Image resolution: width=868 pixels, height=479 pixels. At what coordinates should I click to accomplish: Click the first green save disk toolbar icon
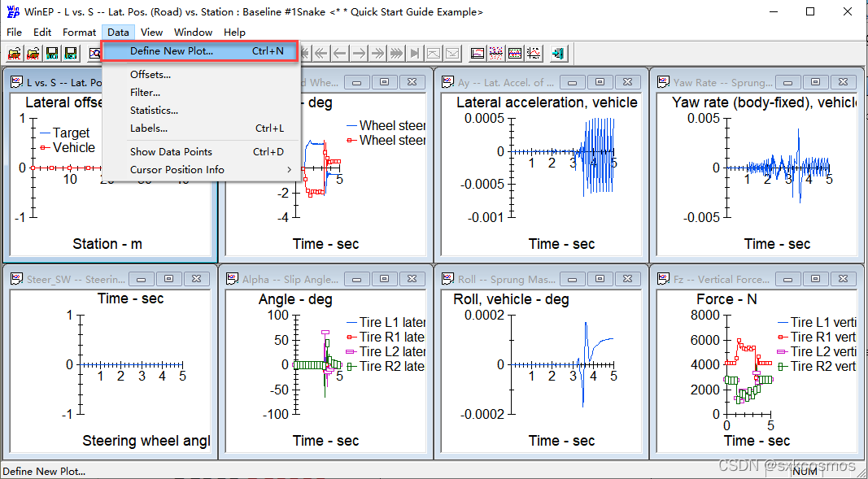pyautogui.click(x=52, y=54)
